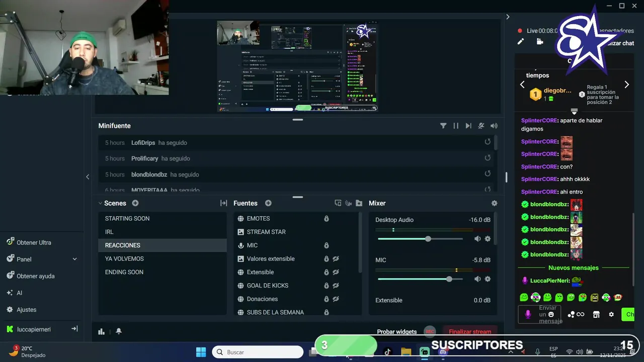The width and height of the screenshot is (644, 362).
Task: Open the chat shop icon
Action: point(596,314)
